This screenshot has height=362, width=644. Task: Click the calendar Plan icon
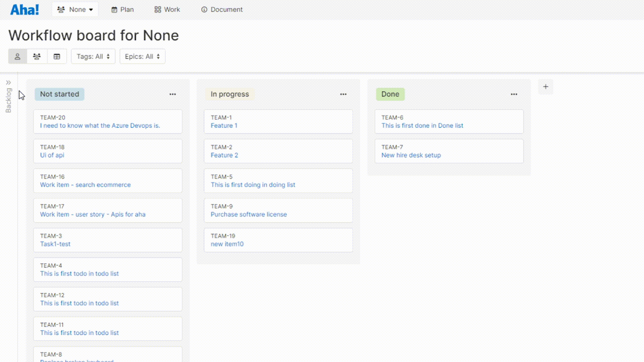click(x=114, y=9)
